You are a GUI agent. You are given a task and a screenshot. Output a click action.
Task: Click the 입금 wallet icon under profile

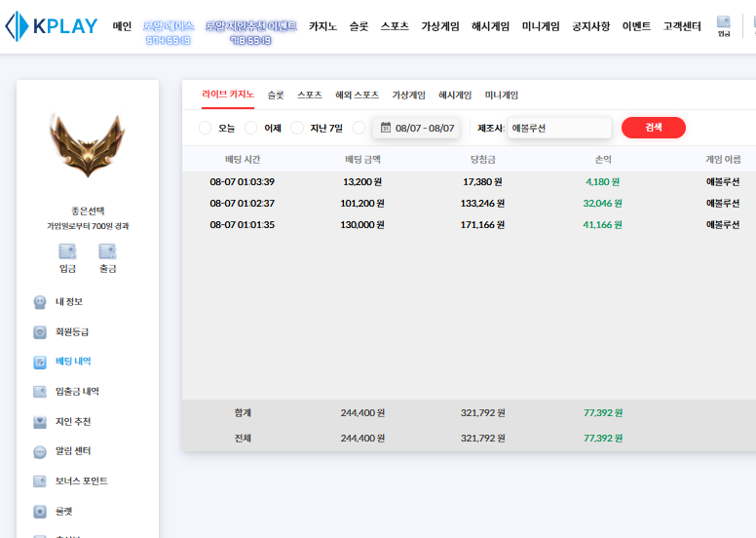pos(67,251)
